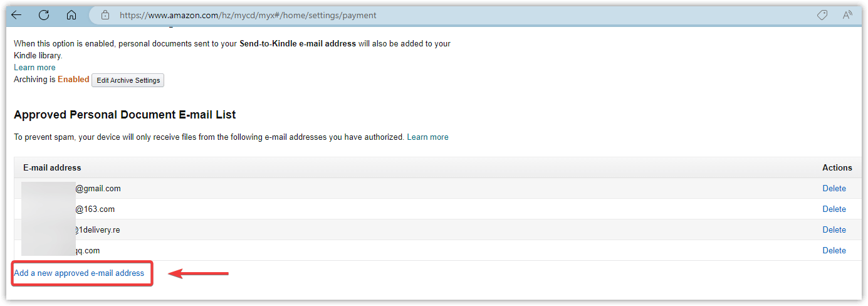Viewport: 868px width, 306px height.
Task: Delete the gmail.com approved address
Action: (834, 188)
